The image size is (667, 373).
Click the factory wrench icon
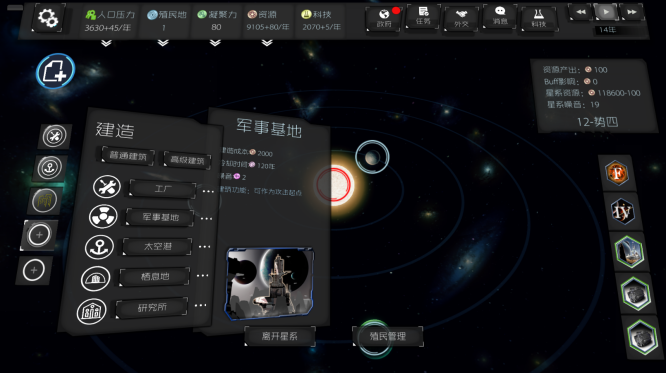tap(107, 187)
